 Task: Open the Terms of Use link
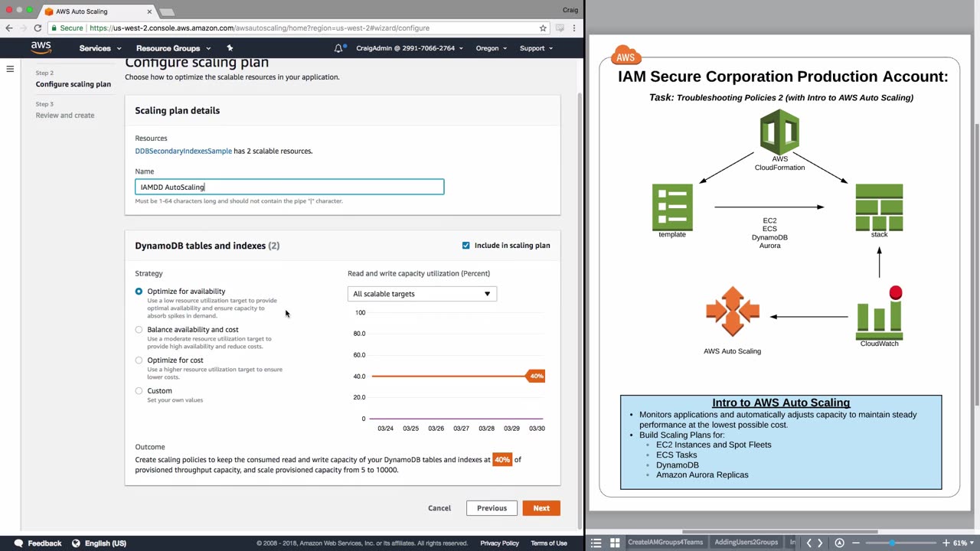[x=549, y=543]
